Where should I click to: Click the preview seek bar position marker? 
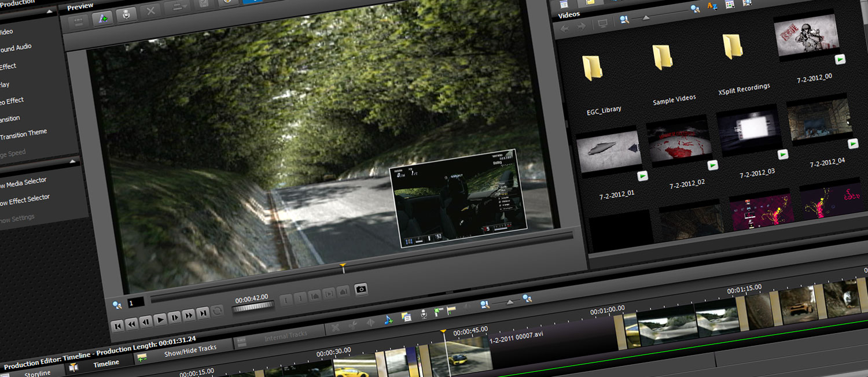point(343,268)
